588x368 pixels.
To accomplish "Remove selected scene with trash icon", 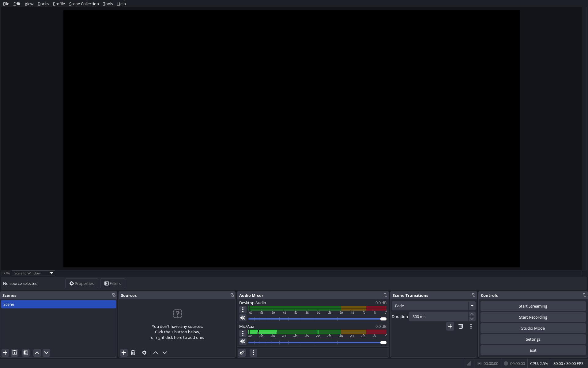I will pyautogui.click(x=14, y=353).
